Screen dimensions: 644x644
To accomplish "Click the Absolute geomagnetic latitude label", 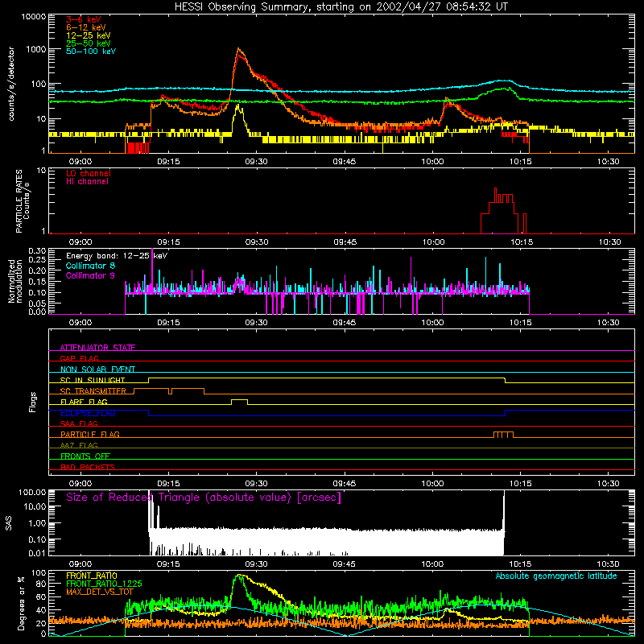I will 556,576.
